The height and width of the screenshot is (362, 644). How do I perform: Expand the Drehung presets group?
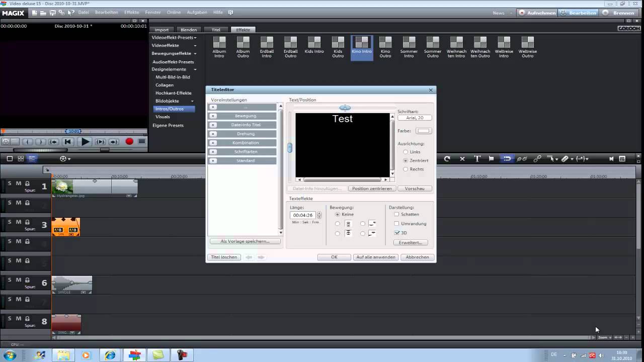click(x=213, y=134)
